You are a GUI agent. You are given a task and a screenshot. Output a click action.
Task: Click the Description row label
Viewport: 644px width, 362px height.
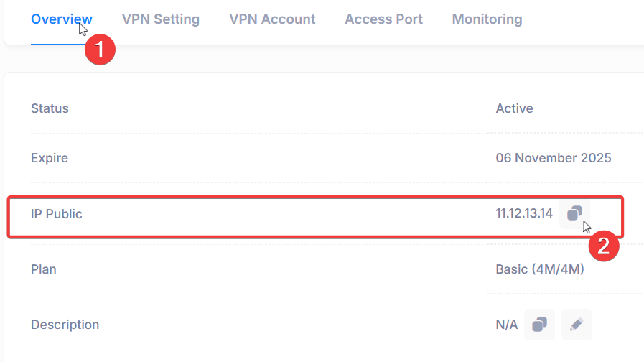[x=65, y=325]
